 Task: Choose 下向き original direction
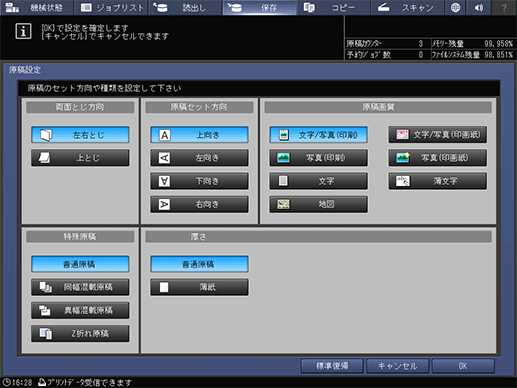tap(199, 181)
